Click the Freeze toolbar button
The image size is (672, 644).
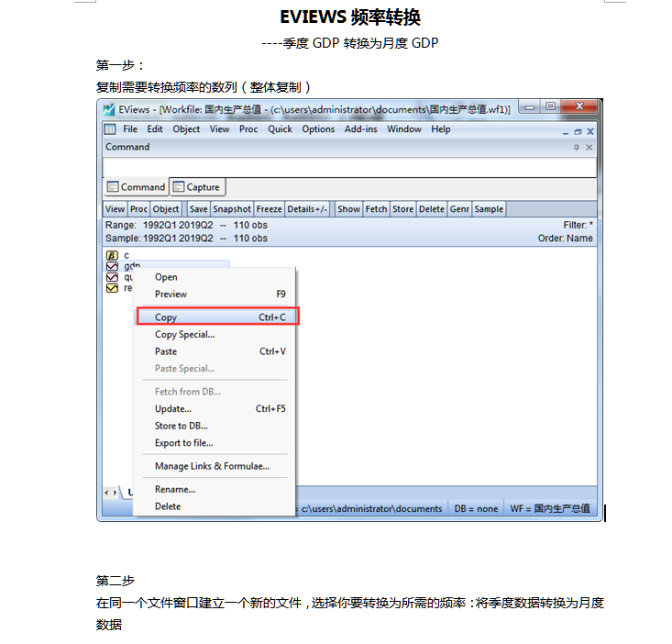click(270, 209)
